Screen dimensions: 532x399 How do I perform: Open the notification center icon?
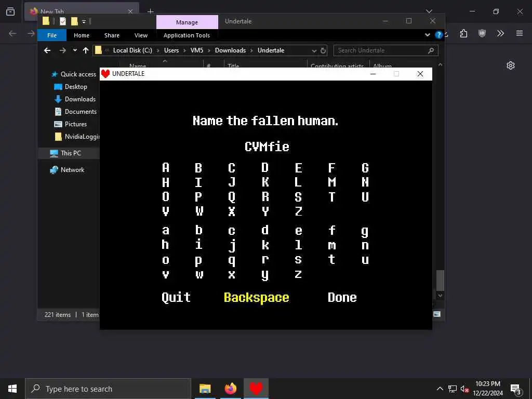pos(516,389)
